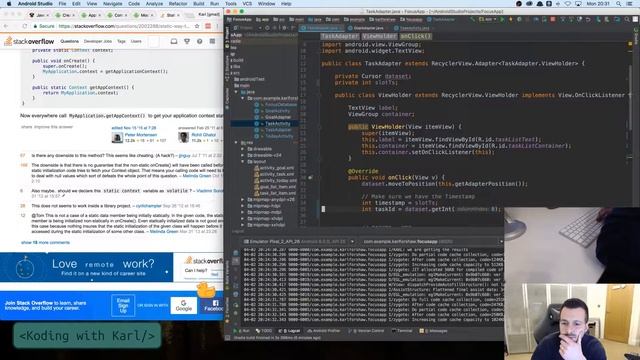Screen dimensions: 640x360
Task: Open the File menu
Action: pyautogui.click(x=62, y=4)
